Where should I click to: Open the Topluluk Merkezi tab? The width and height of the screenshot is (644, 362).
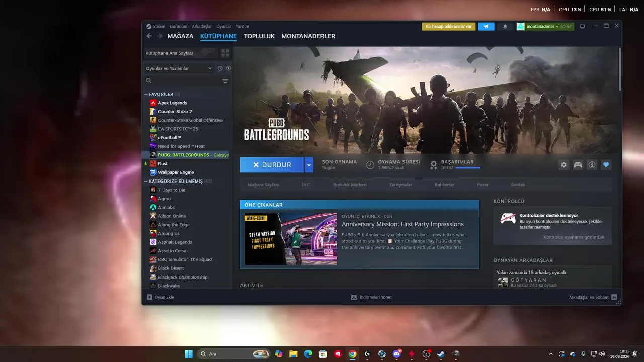[350, 185]
